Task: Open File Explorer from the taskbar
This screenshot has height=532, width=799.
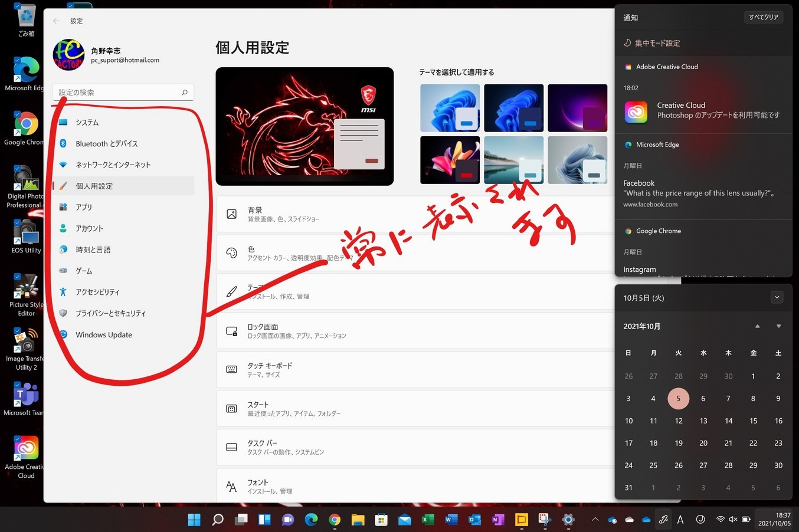Action: point(358,520)
